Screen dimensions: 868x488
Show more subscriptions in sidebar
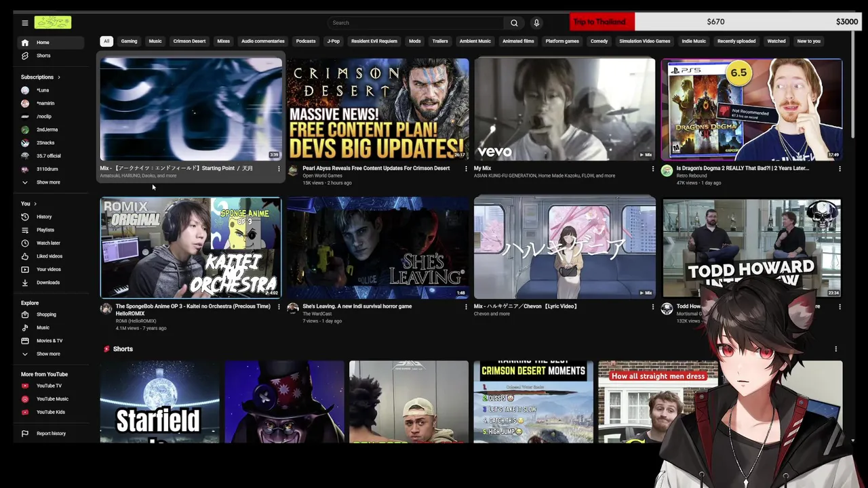point(51,182)
